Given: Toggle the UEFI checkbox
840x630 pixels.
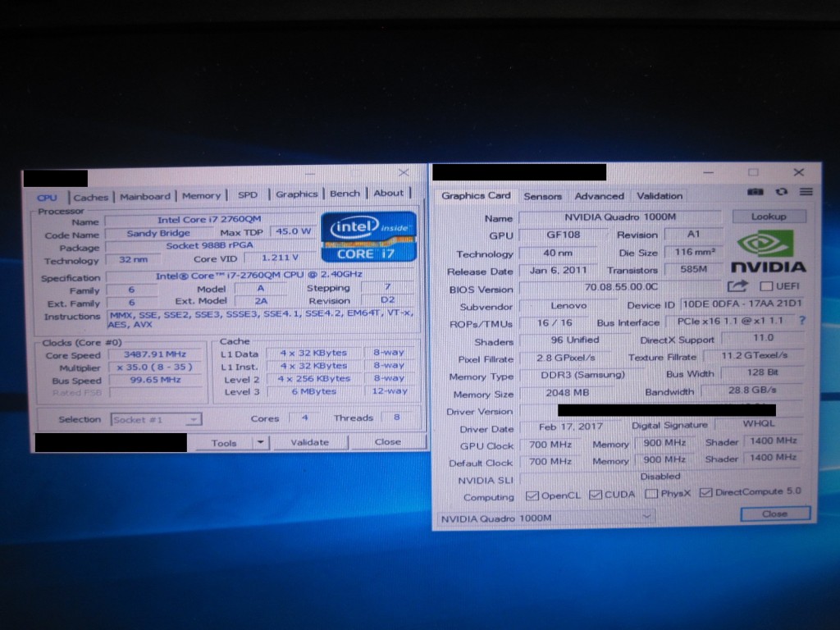Looking at the screenshot, I should (766, 286).
